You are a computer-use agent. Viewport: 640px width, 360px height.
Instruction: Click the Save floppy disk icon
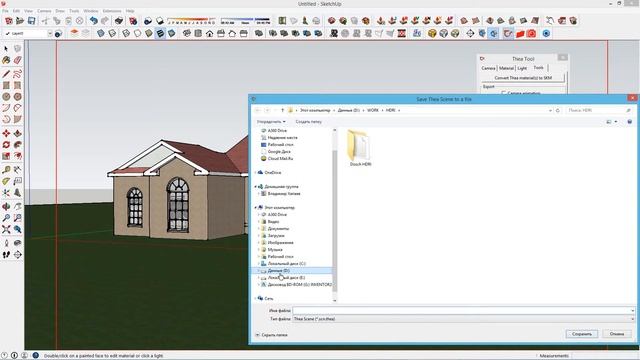[x=31, y=20]
